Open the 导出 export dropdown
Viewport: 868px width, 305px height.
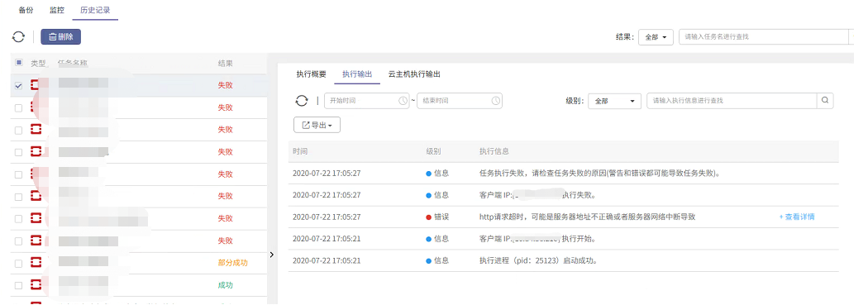pyautogui.click(x=317, y=125)
